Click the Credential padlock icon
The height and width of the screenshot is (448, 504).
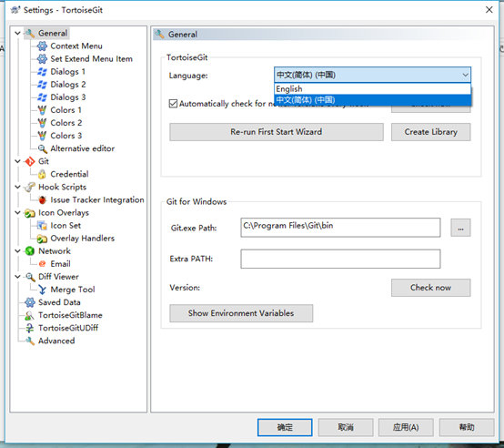[x=42, y=174]
